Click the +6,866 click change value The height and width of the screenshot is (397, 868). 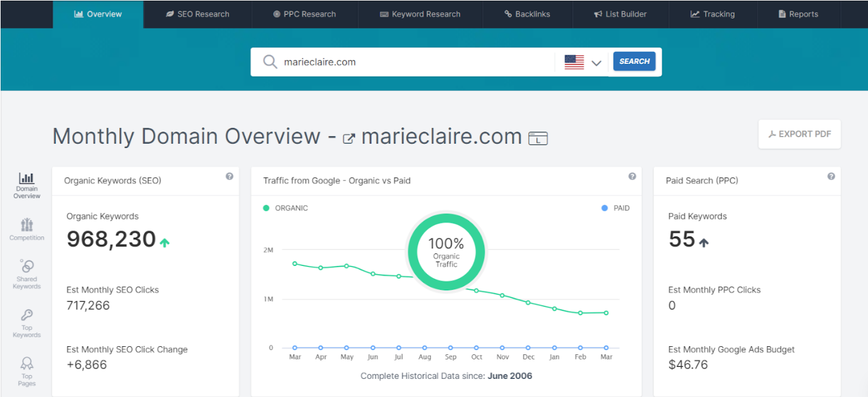[87, 364]
